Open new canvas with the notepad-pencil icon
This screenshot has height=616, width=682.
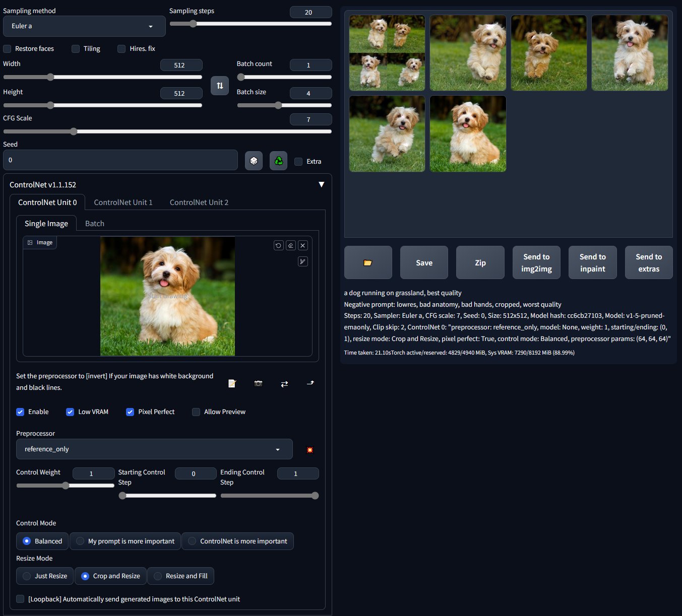pos(232,383)
